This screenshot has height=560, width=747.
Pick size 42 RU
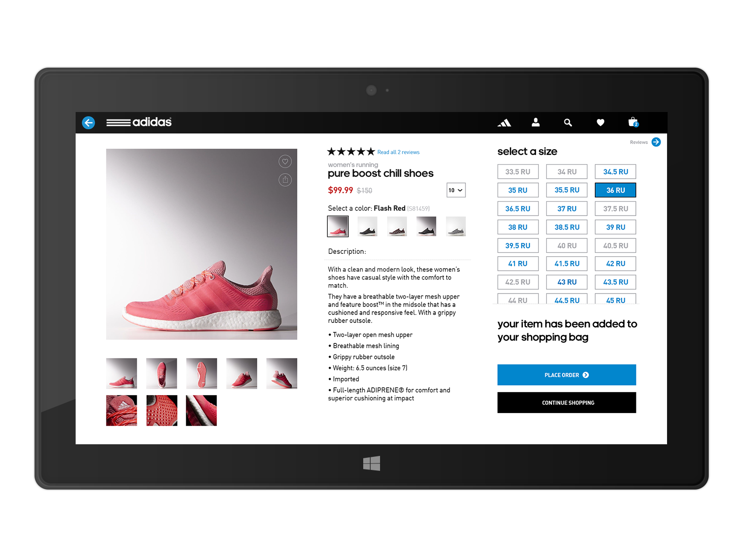(x=615, y=264)
